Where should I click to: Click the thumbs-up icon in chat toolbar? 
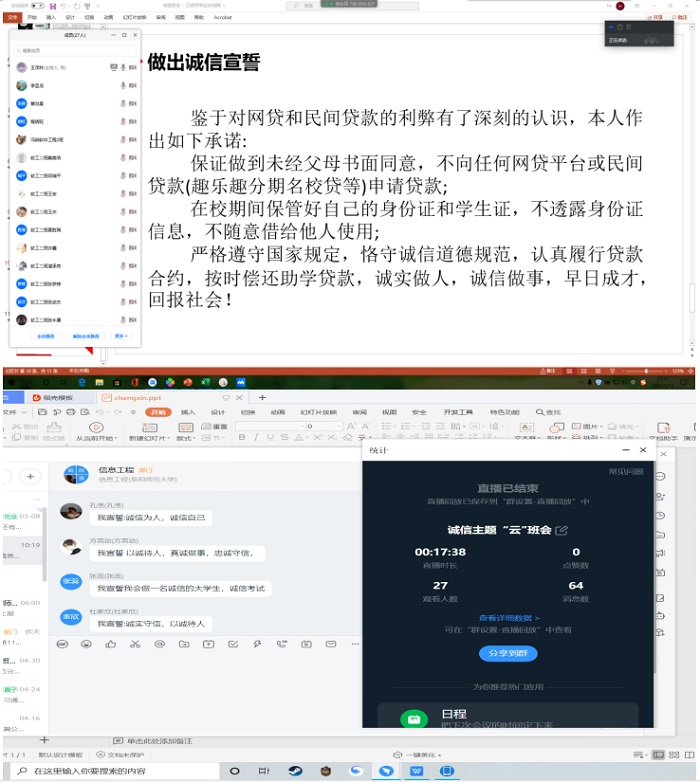tap(110, 643)
